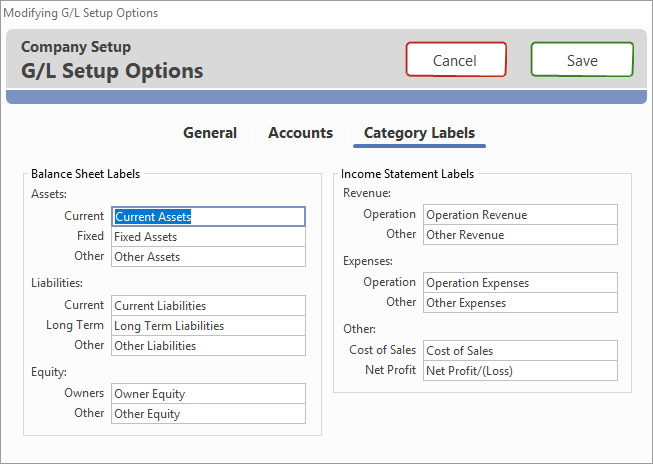This screenshot has width=653, height=464.
Task: Click the G/L Setup Options heading
Action: pos(112,71)
